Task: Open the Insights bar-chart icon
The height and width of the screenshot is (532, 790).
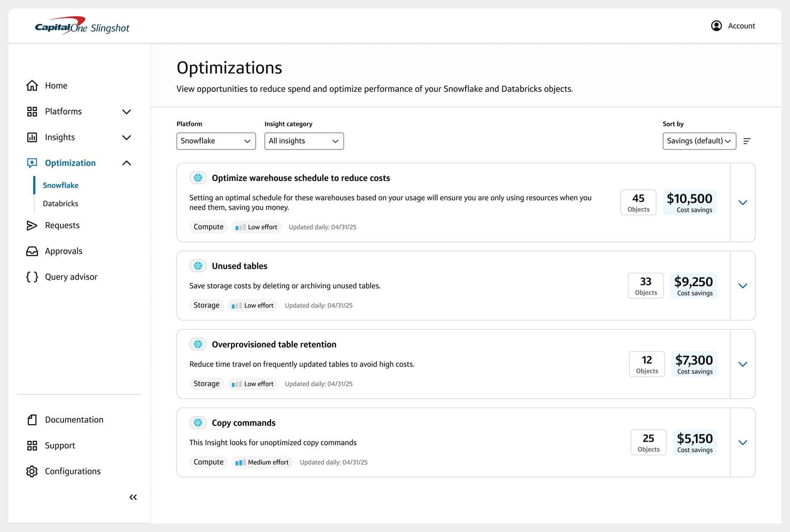Action: coord(32,137)
